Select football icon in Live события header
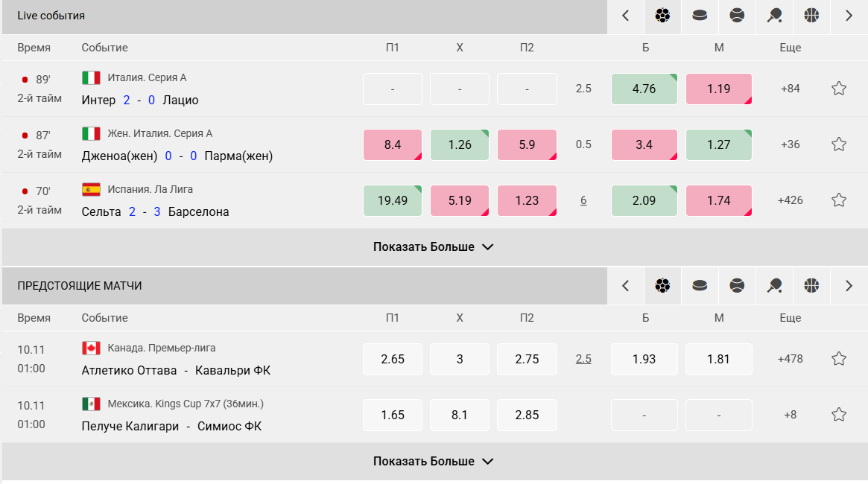 (662, 16)
